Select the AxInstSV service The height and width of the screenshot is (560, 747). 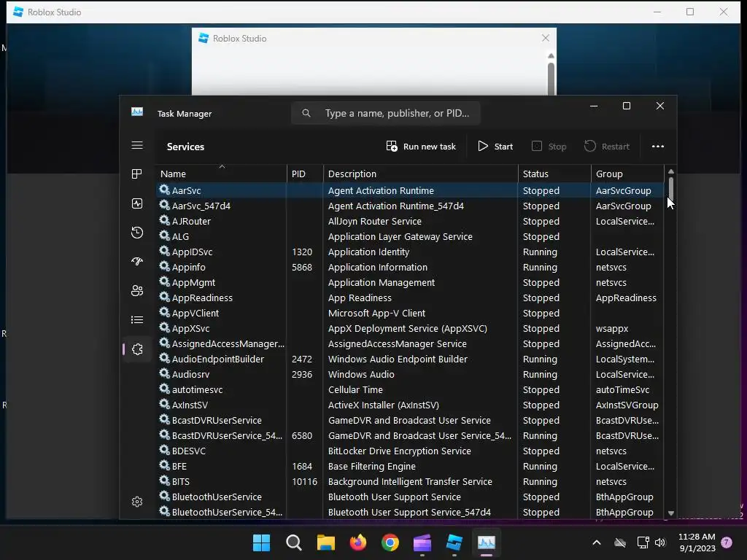[x=410, y=405]
